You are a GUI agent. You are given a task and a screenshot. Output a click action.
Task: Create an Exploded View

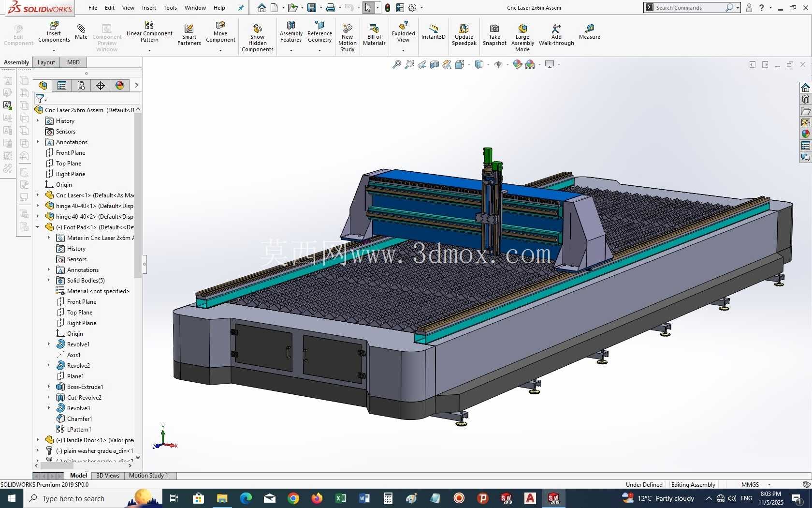pos(404,32)
